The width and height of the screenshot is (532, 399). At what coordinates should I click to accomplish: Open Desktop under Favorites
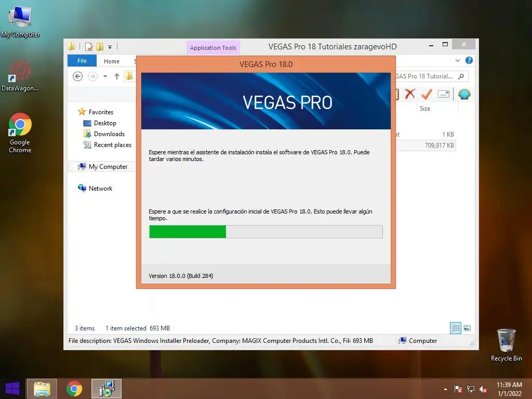[105, 123]
